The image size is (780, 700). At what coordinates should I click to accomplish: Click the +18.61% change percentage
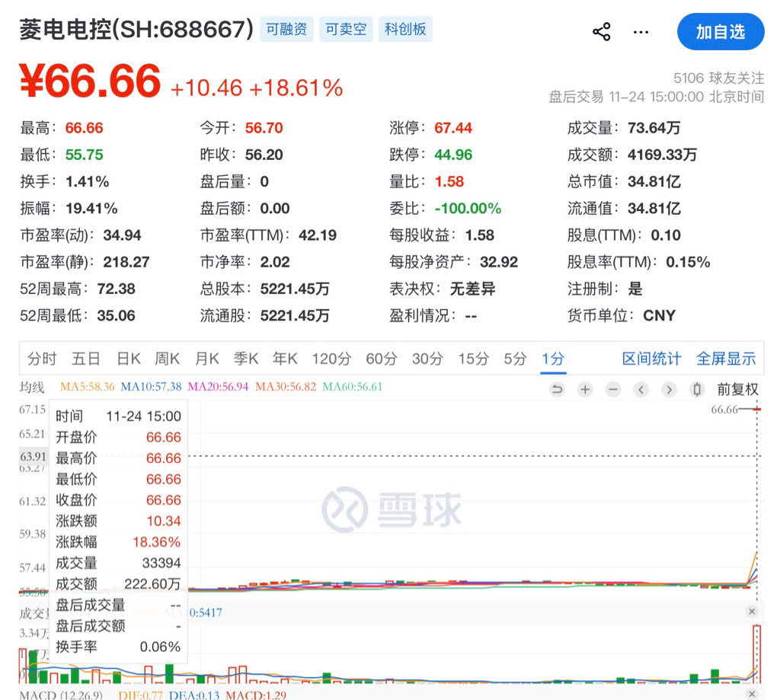point(296,88)
